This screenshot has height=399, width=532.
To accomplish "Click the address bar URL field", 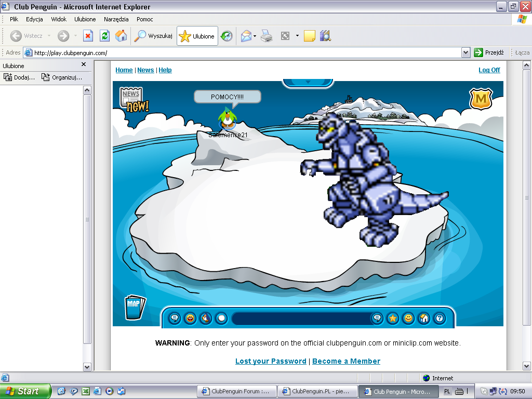I will pyautogui.click(x=242, y=52).
